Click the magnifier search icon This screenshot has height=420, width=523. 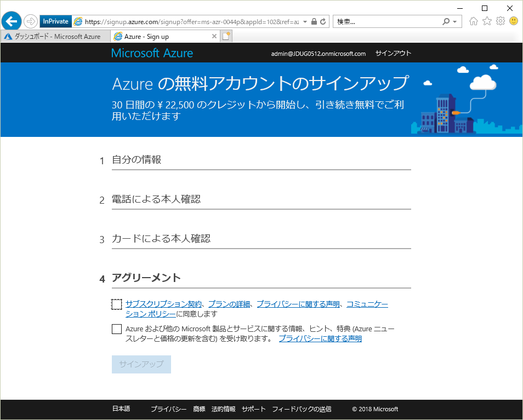(x=446, y=22)
